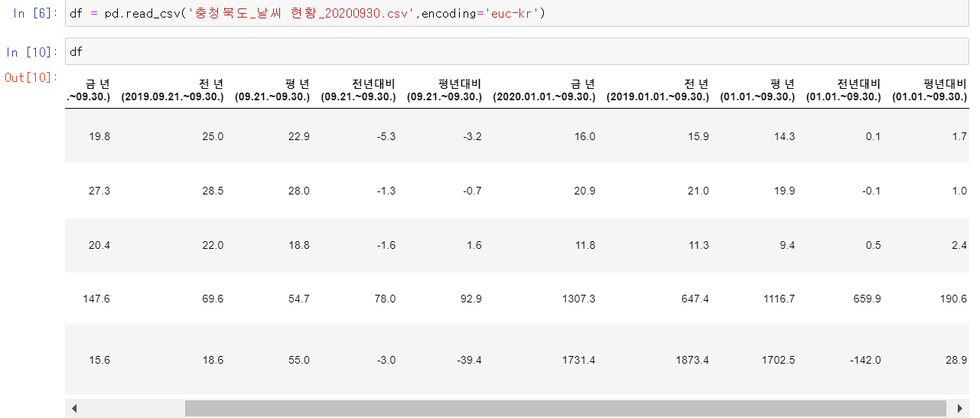Click the table cell with value 25.0
This screenshot has width=980, height=418.
213,136
